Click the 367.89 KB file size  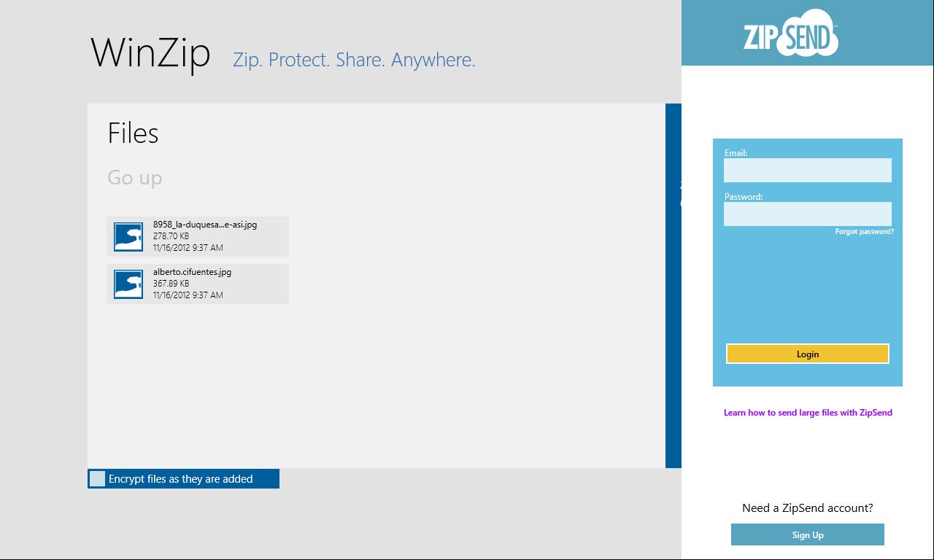171,284
